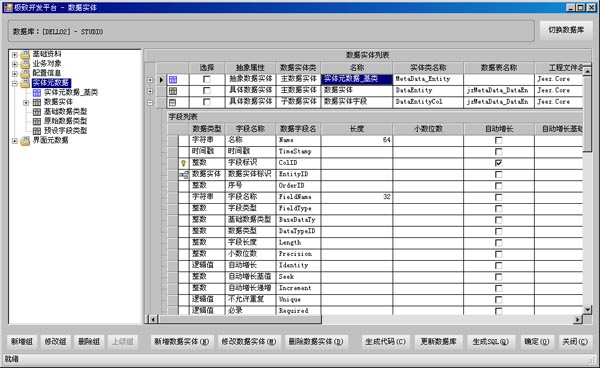
Task: Select the table icon beside 基础数据类型
Action: 37,112
